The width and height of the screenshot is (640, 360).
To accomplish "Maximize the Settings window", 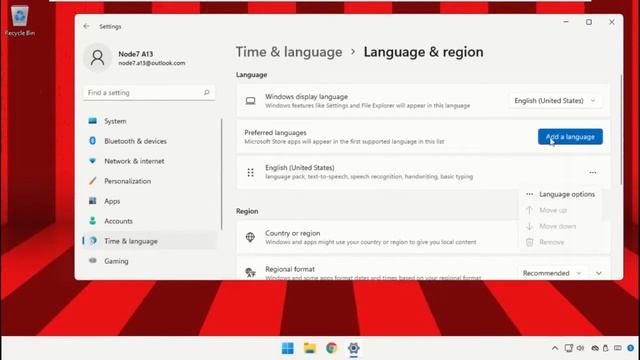I will tap(589, 22).
